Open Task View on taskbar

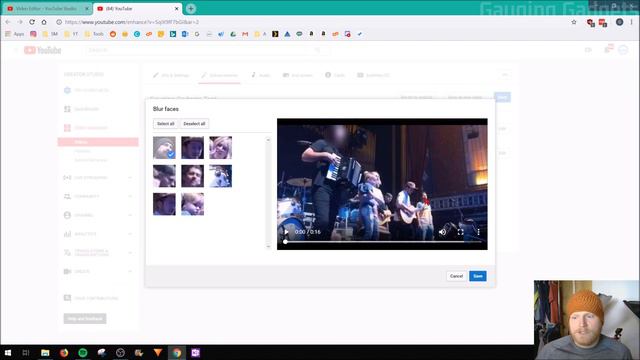[x=26, y=353]
